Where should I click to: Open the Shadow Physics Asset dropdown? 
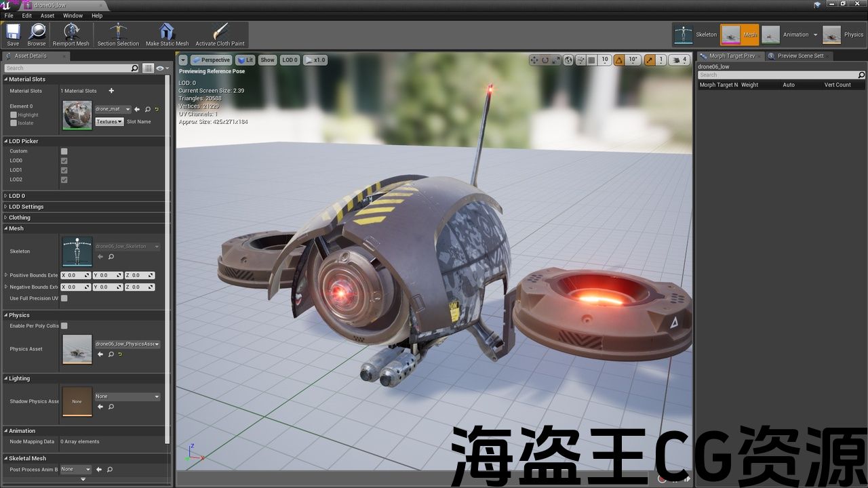(127, 396)
